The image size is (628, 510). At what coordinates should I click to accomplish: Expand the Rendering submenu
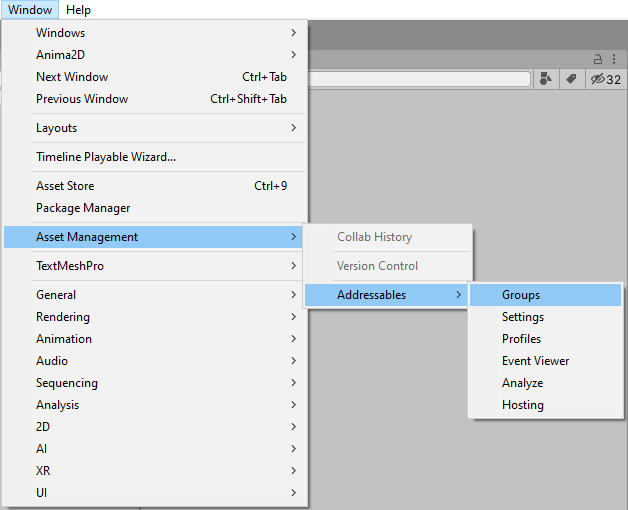[63, 317]
